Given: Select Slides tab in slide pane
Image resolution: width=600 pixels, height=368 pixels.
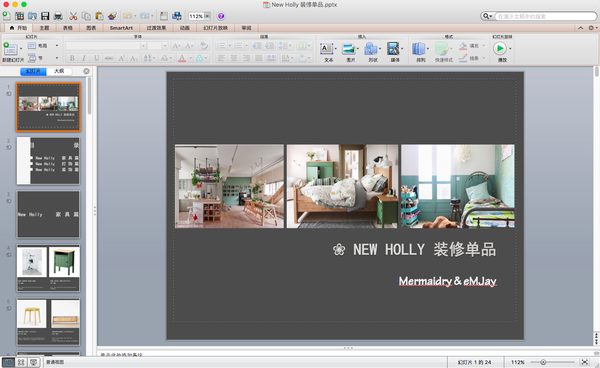Looking at the screenshot, I should click(33, 71).
